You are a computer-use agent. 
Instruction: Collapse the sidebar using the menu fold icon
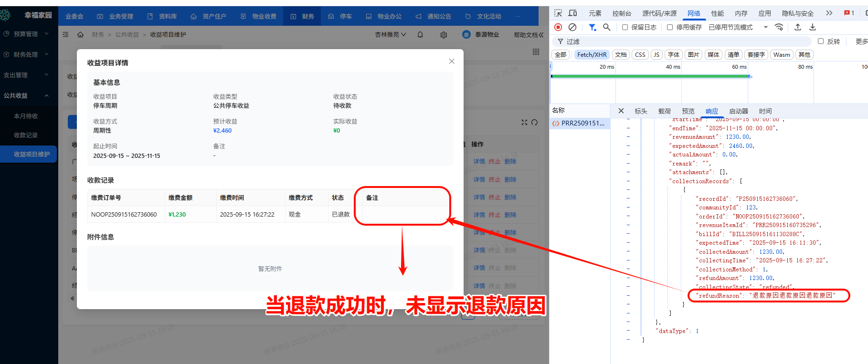coord(66,34)
